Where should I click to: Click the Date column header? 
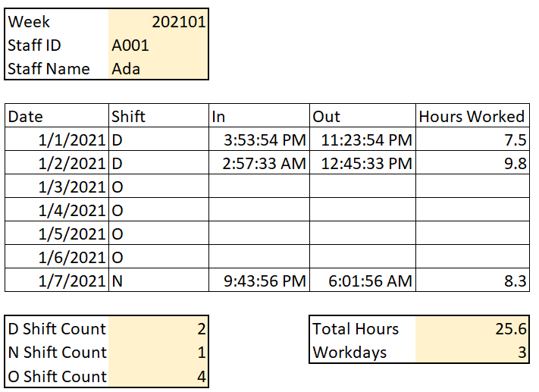click(x=57, y=116)
